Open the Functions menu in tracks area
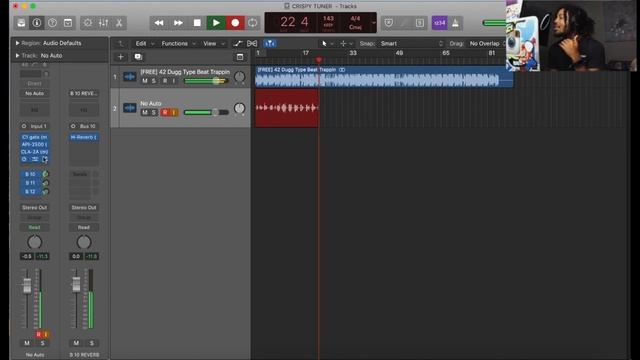 [x=178, y=43]
